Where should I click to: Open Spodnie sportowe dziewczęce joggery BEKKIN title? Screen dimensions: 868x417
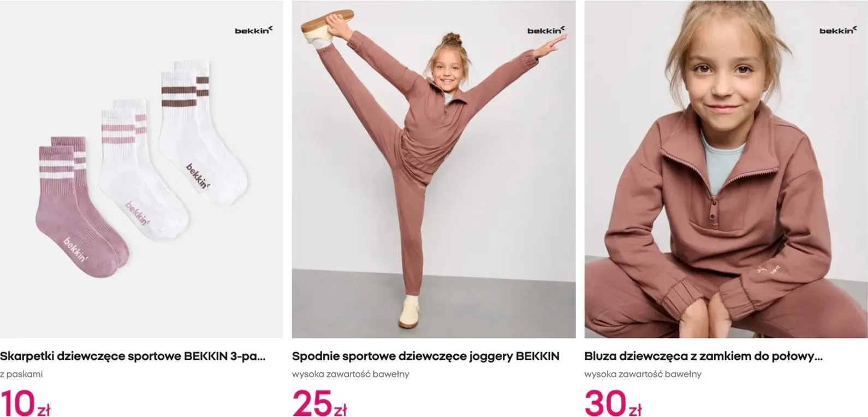[426, 357]
